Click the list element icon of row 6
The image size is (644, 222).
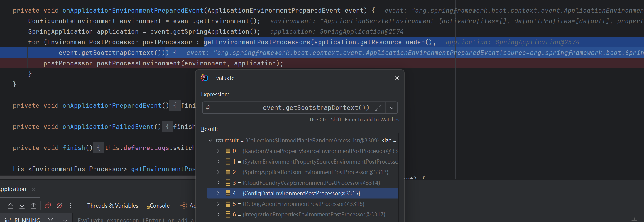tap(228, 214)
